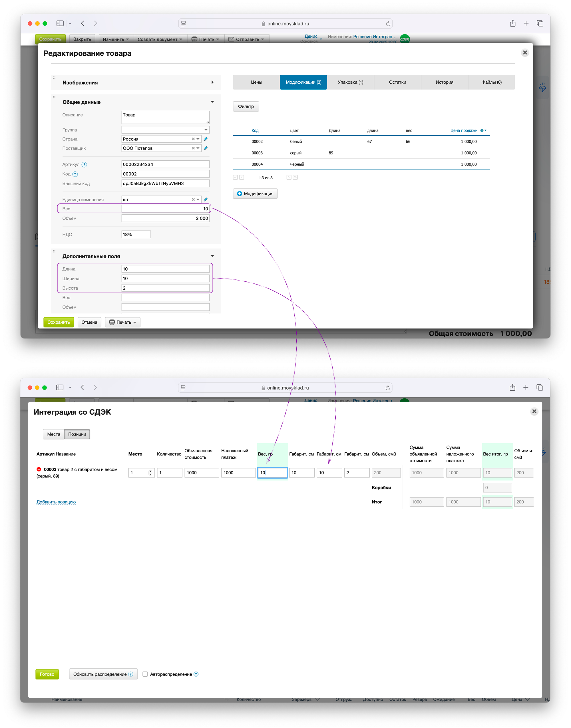The image size is (571, 728).
Task: Click the pencil icon next to Поставщик
Action: [x=206, y=148]
